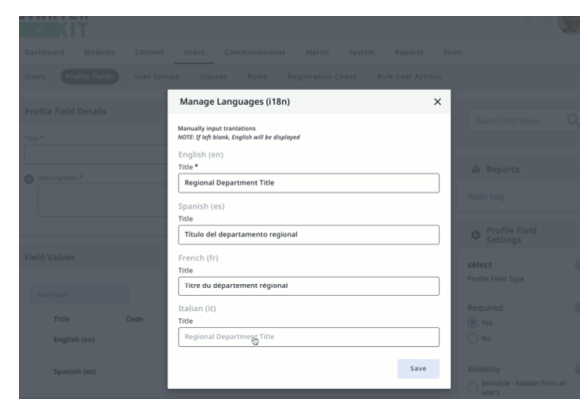Click the search magnifier icon

coord(572,120)
